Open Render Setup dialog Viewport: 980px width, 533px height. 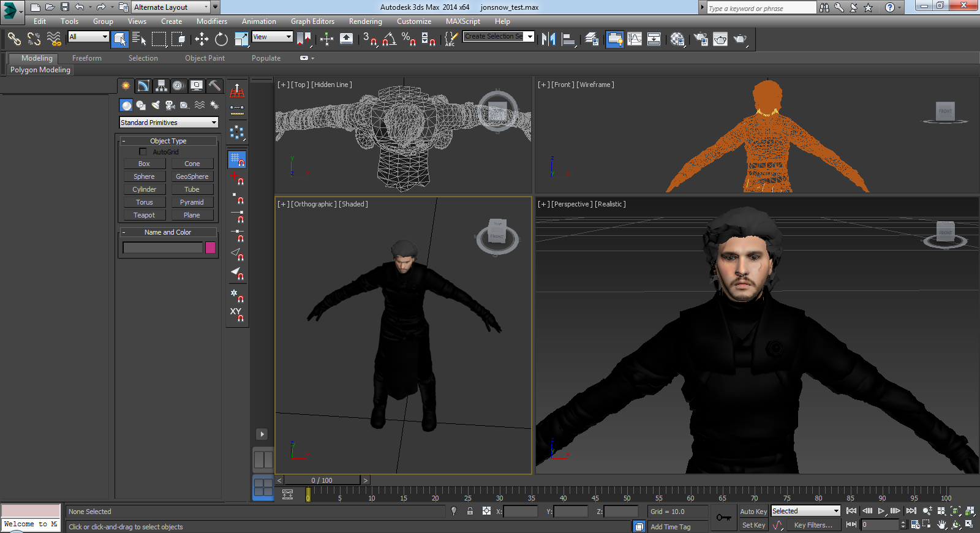[x=700, y=39]
